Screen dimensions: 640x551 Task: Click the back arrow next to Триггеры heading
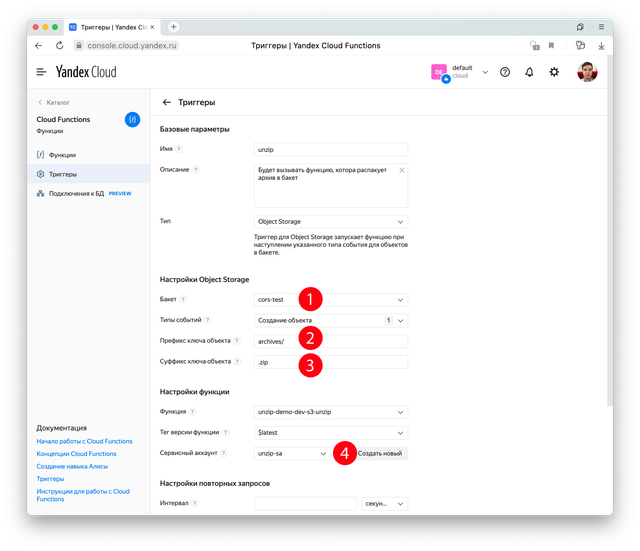[167, 102]
